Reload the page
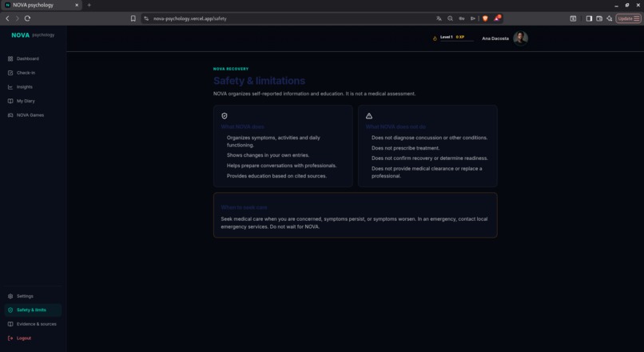 pos(27,18)
